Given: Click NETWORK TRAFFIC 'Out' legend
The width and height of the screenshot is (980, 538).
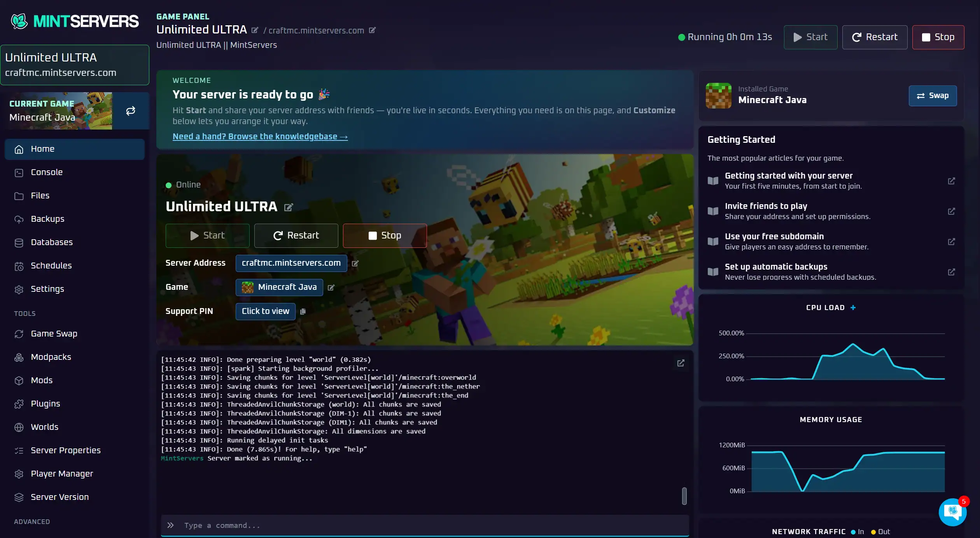Looking at the screenshot, I should point(880,532).
